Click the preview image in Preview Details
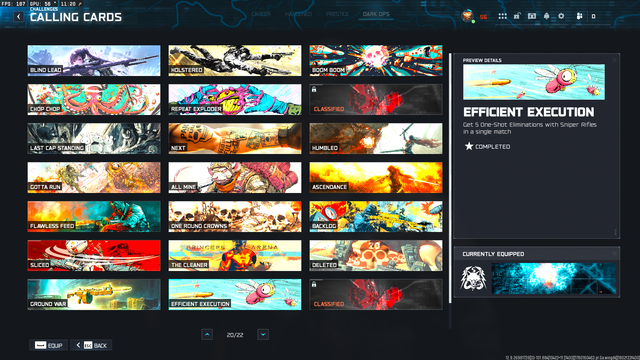 [534, 82]
